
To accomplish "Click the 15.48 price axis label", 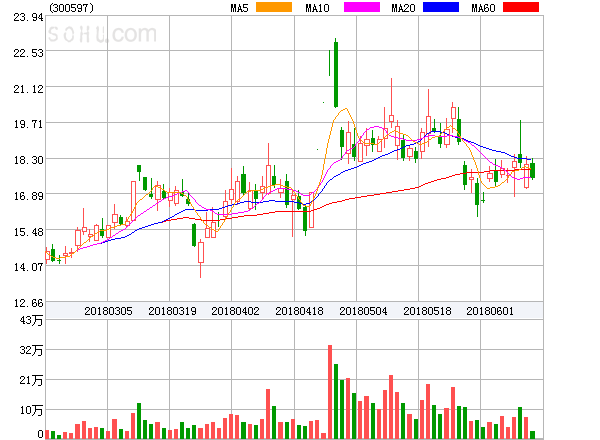I will (x=28, y=232).
